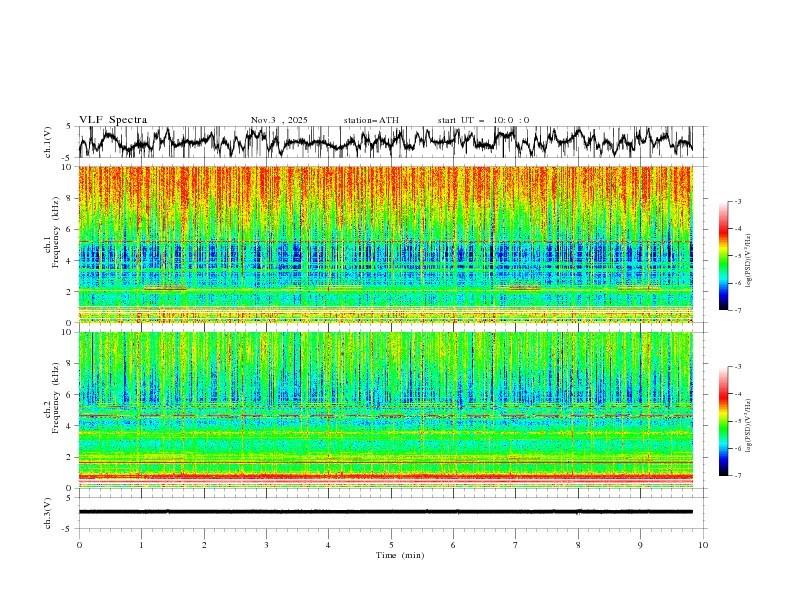The image size is (792, 612).
Task: Click the time axis tick label "7"
Action: tap(516, 545)
